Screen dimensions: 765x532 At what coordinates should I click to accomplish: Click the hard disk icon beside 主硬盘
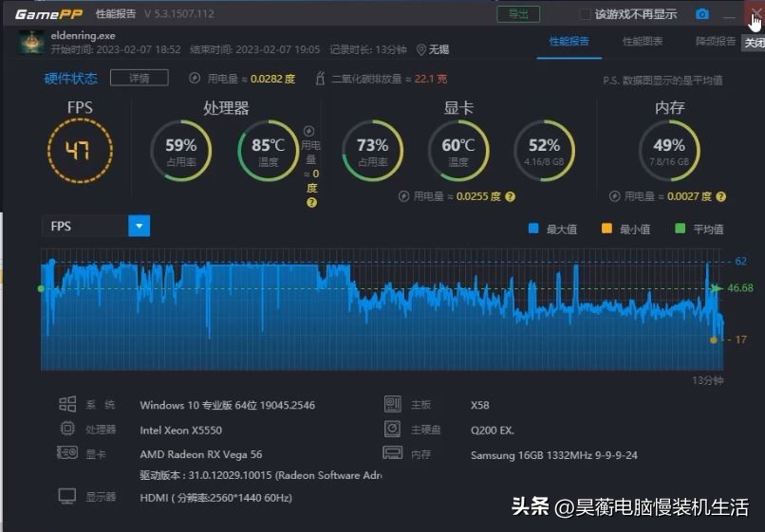(x=393, y=429)
